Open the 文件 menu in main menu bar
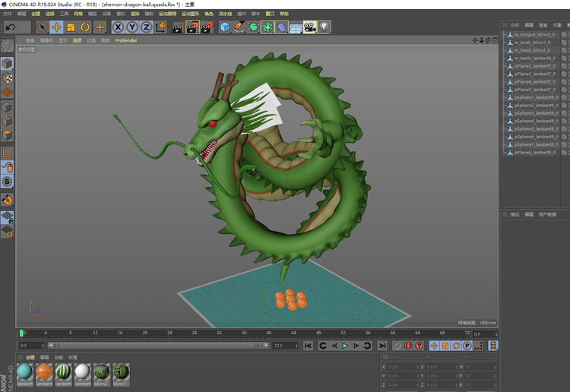Screen dimensions: 570x392 (x=8, y=14)
